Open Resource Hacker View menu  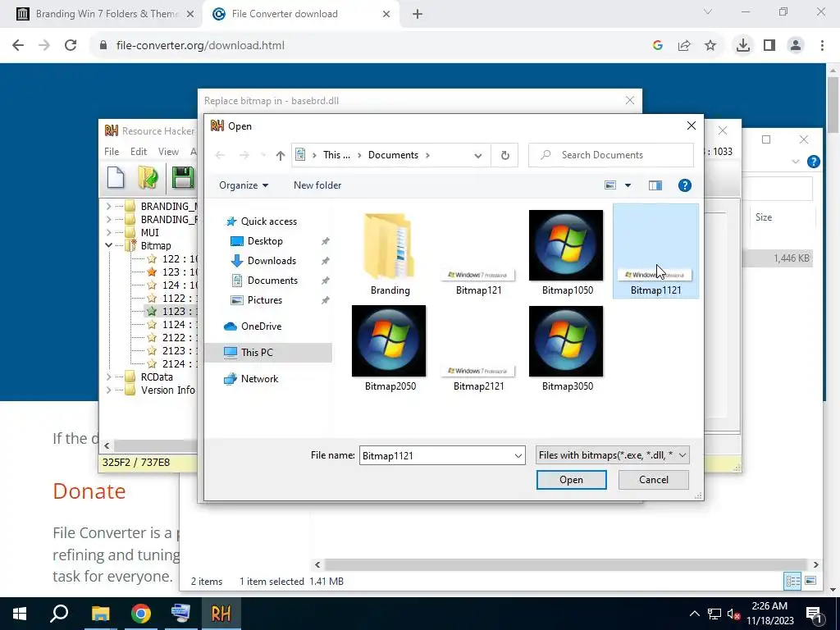coord(168,152)
